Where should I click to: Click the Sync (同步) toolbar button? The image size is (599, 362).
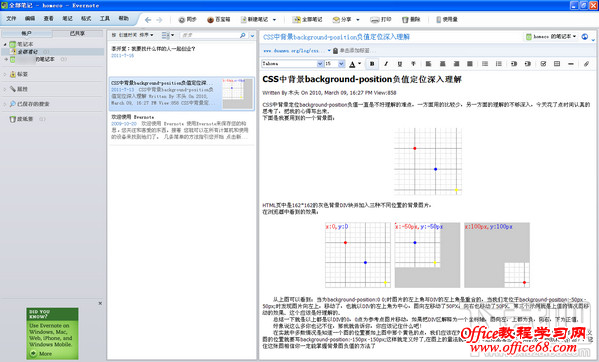[188, 19]
